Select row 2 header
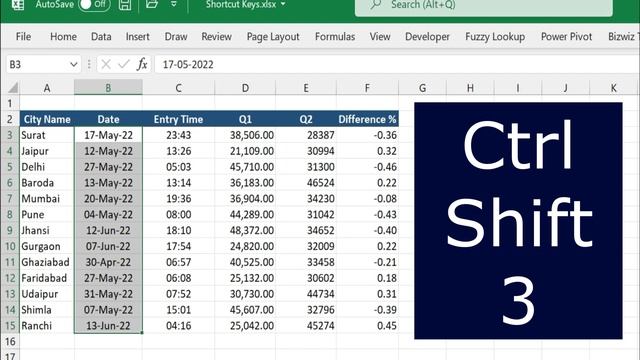 tap(10, 119)
